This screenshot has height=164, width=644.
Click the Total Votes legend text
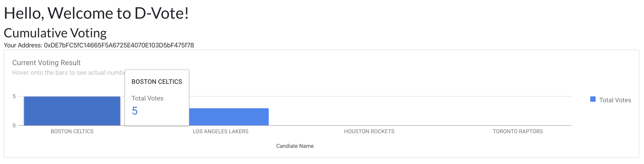615,100
